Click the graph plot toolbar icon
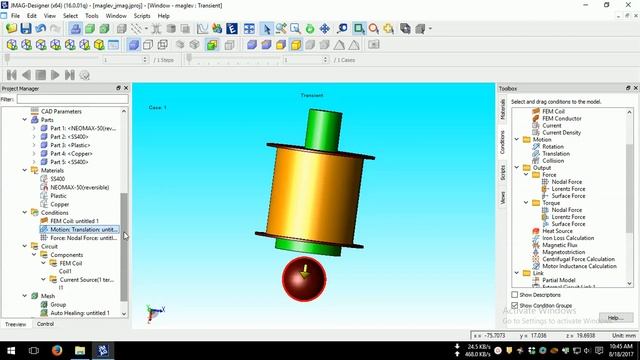This screenshot has height=360, width=640. coord(202,29)
